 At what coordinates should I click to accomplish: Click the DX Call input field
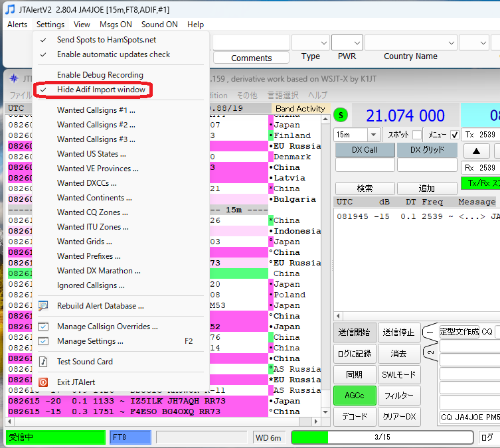pos(365,165)
